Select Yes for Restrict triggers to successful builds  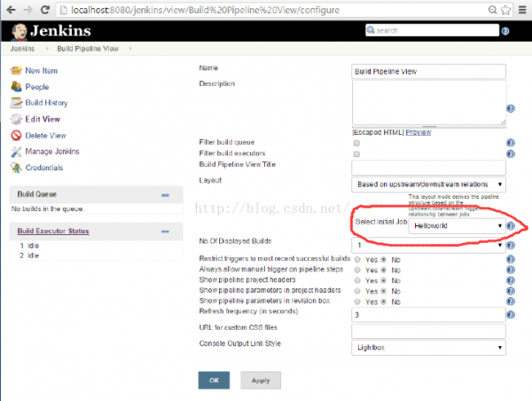[357, 260]
